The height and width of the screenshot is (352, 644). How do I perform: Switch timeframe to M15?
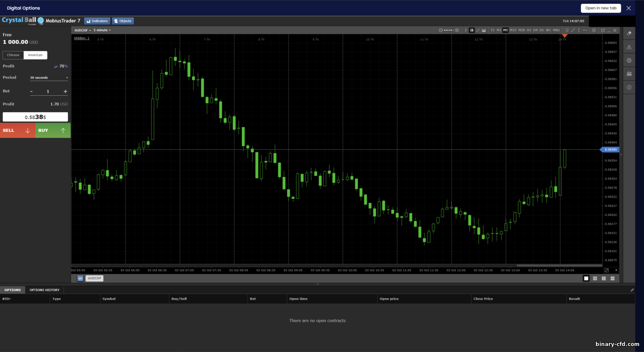coord(513,30)
